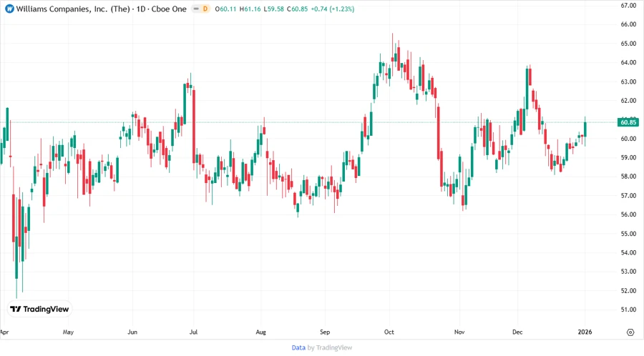Image resolution: width=644 pixels, height=356 pixels.
Task: Click the Oct label on time axis
Action: point(389,332)
